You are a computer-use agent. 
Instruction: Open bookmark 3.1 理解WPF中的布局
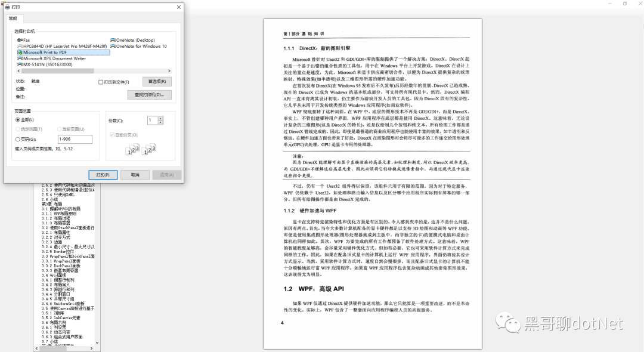coord(61,209)
